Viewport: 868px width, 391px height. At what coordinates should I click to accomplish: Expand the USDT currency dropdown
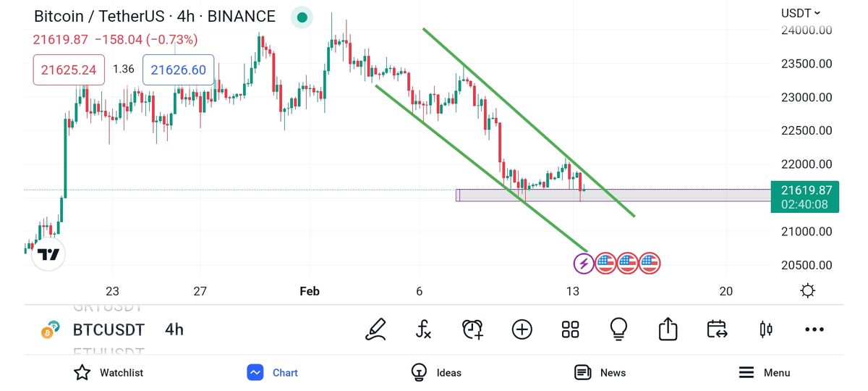click(x=801, y=13)
